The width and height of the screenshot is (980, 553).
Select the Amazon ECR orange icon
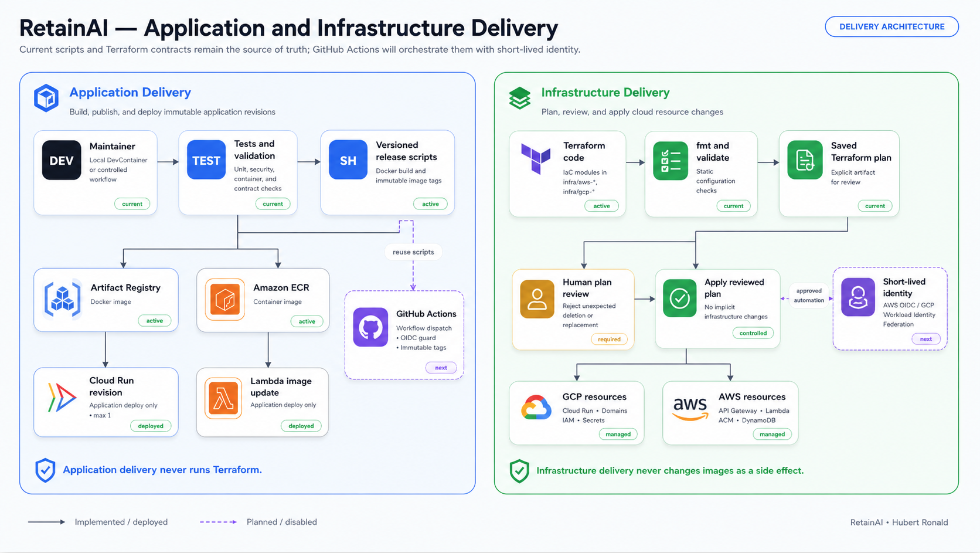pyautogui.click(x=225, y=299)
